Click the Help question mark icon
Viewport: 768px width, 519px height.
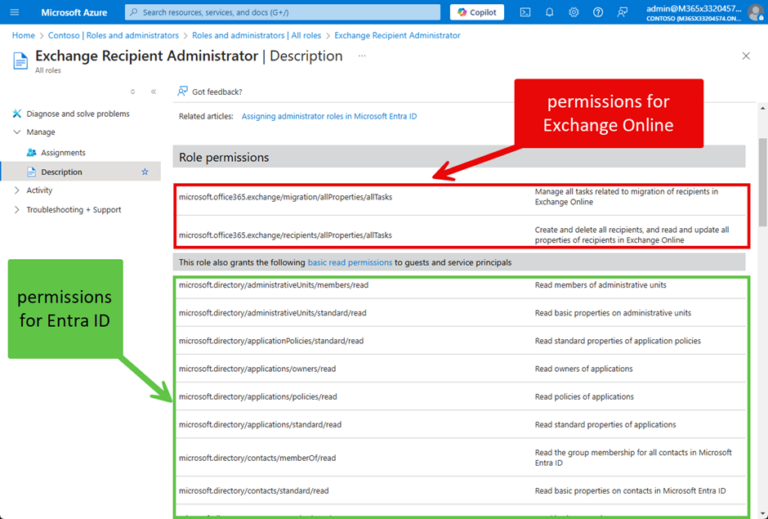pyautogui.click(x=598, y=12)
